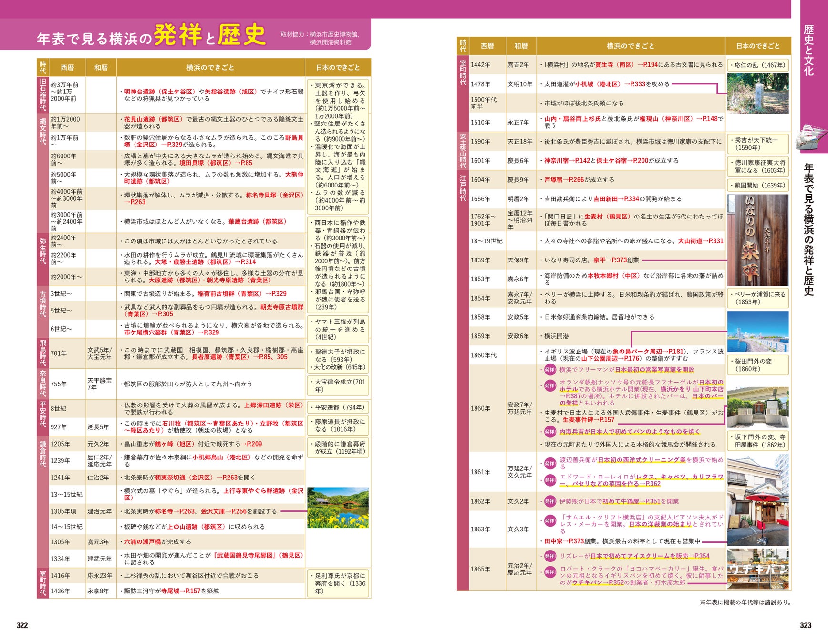The image size is (828, 644).
Task: Click page number 322
Action: 22,625
